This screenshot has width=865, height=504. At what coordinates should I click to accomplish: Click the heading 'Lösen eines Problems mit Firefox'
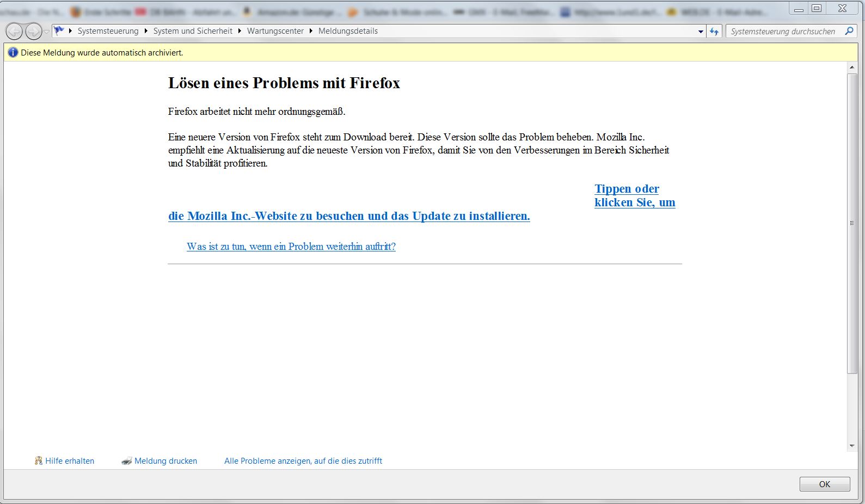click(x=284, y=83)
